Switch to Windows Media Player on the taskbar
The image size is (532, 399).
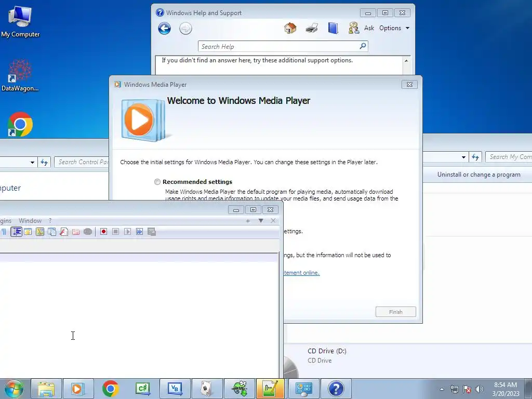[x=78, y=389]
